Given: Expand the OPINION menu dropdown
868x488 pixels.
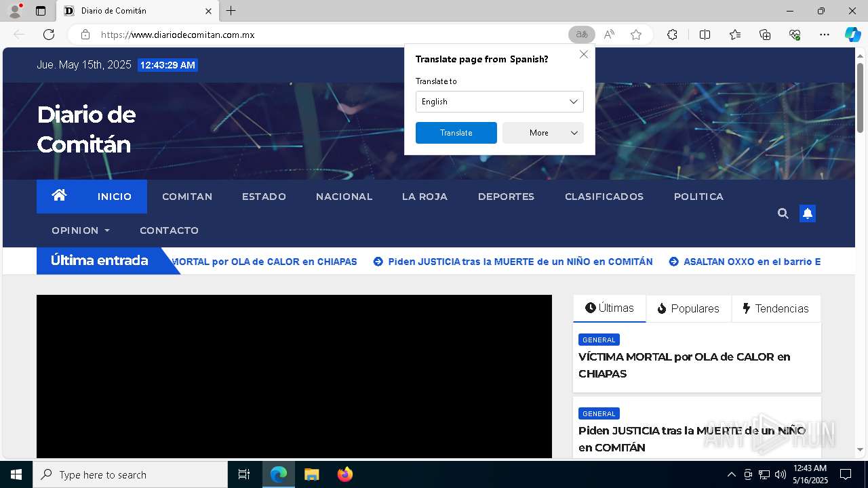Looking at the screenshot, I should pyautogui.click(x=81, y=230).
